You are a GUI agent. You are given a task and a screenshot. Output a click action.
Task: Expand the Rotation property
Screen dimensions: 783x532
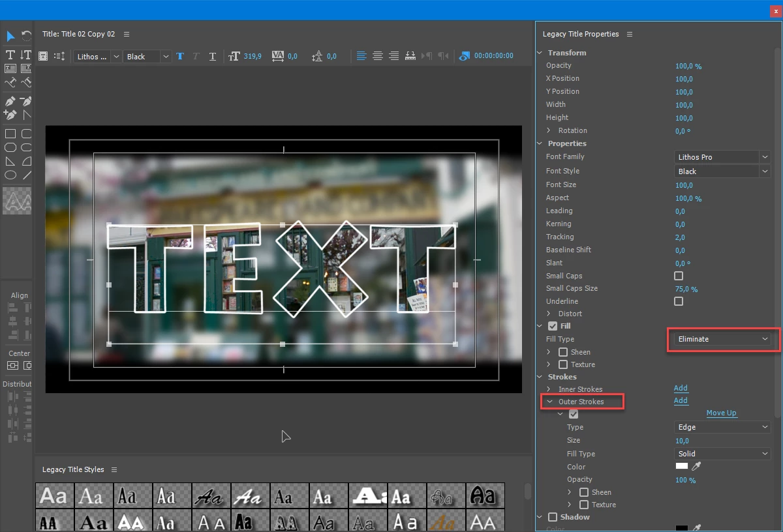pos(549,130)
